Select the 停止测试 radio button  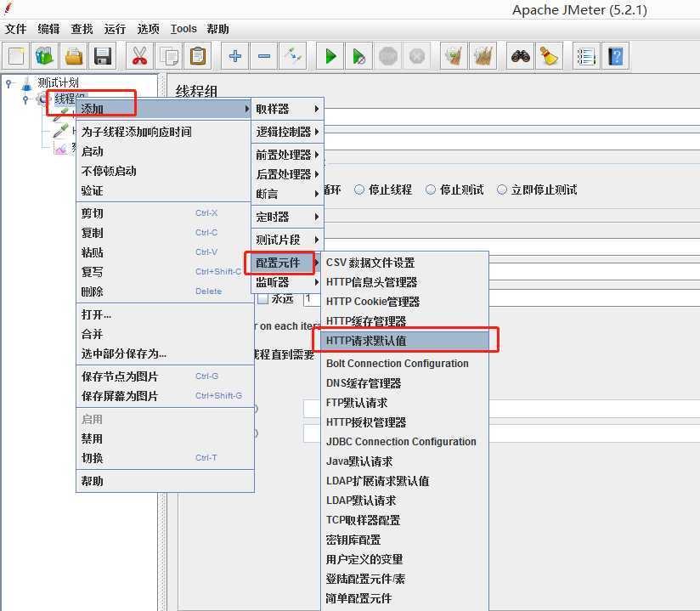point(431,190)
